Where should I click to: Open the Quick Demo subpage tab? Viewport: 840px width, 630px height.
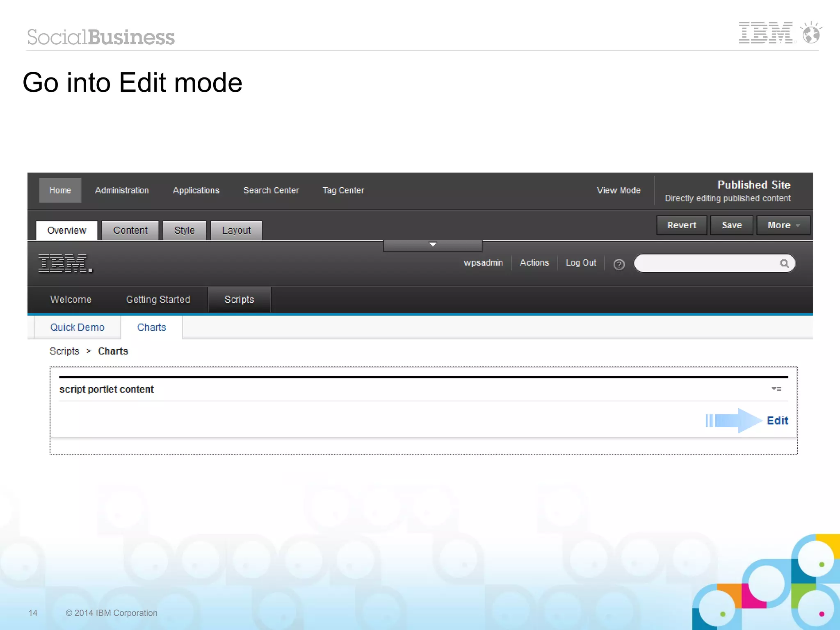pos(77,327)
